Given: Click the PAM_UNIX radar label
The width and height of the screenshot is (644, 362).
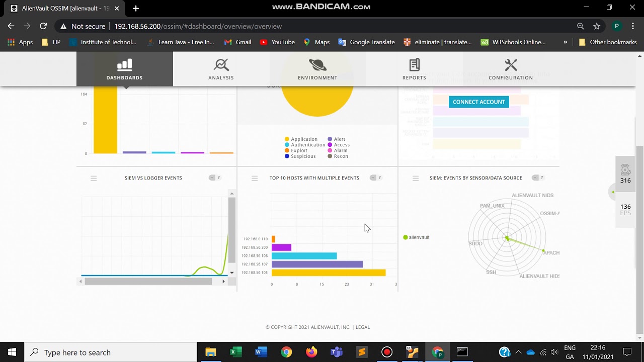Looking at the screenshot, I should click(x=492, y=206).
